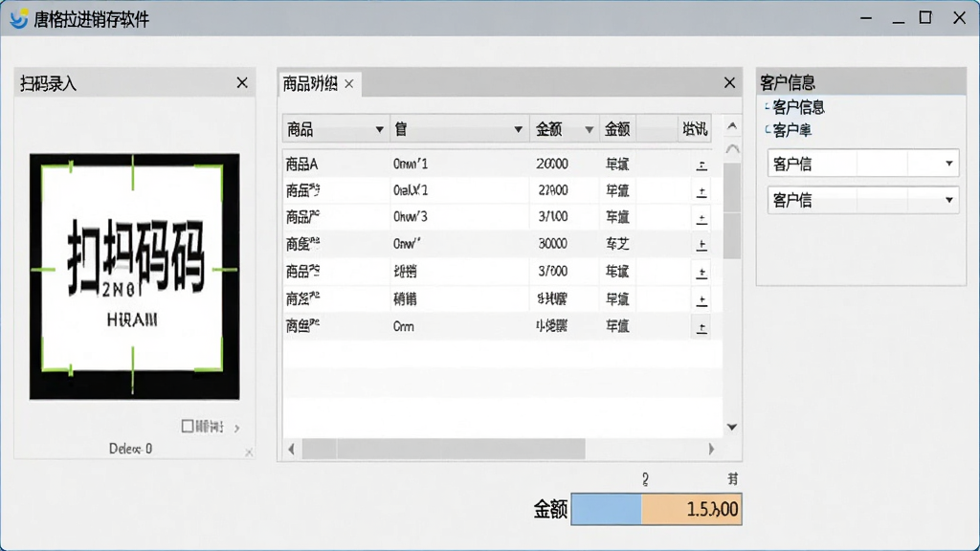The height and width of the screenshot is (551, 980).
Task: Click the 客户信息 panel header
Action: 861,82
